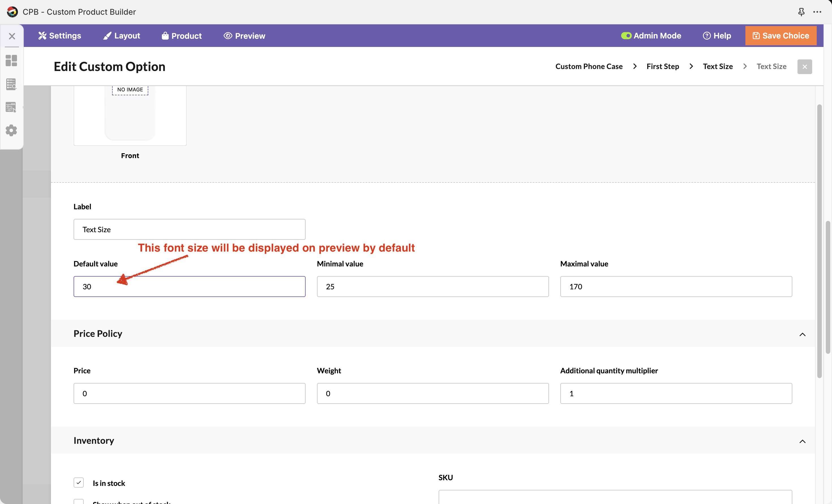
Task: Close the left sidebar with X icon
Action: point(12,36)
